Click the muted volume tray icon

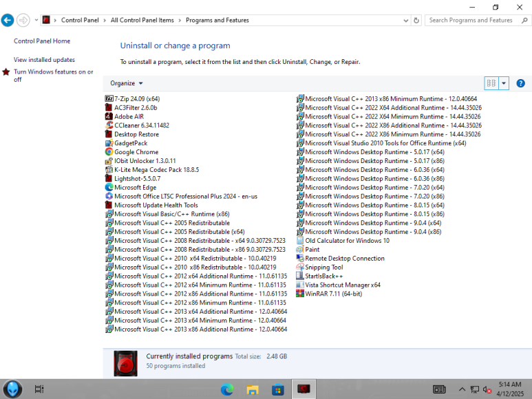tap(487, 390)
